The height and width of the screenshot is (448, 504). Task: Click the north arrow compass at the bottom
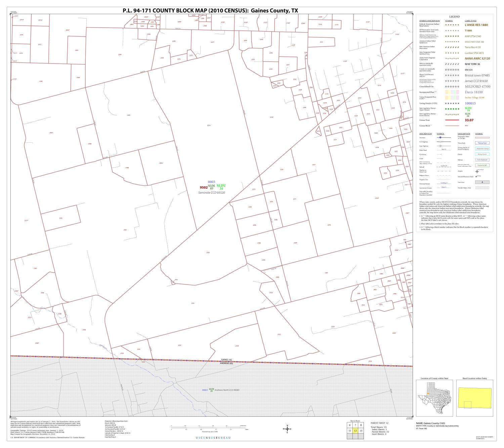287,429
